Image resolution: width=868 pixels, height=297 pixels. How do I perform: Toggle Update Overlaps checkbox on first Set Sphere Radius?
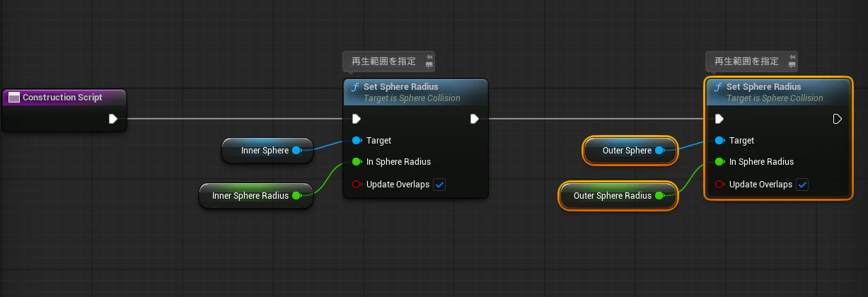pos(439,185)
